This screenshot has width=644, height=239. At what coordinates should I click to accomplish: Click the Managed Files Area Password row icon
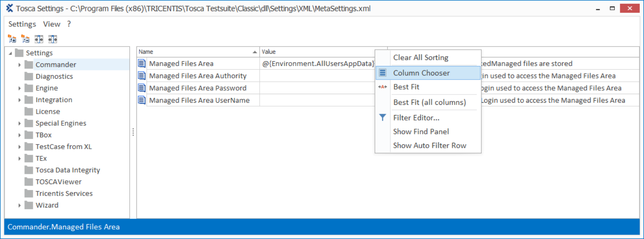tap(142, 88)
